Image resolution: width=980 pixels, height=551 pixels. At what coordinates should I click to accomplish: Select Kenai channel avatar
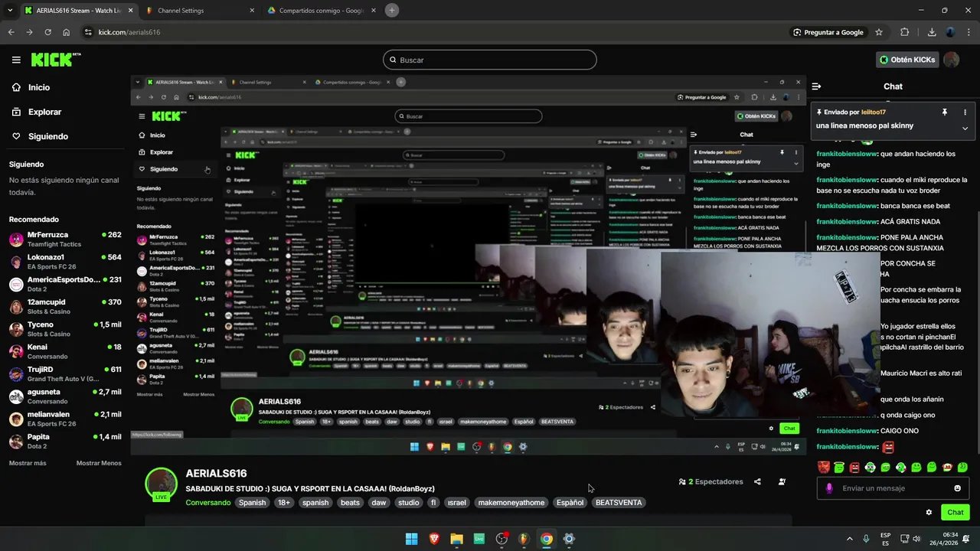16,351
